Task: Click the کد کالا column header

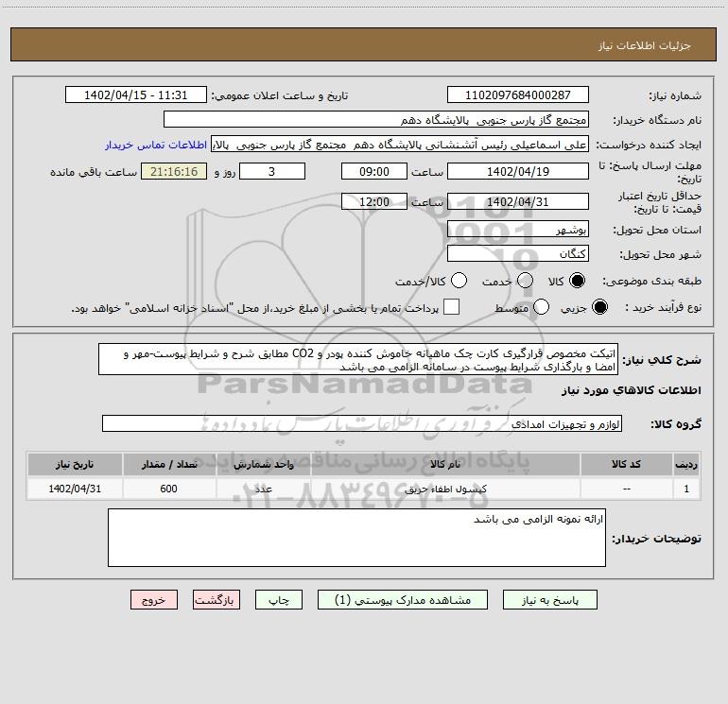Action: click(x=626, y=465)
